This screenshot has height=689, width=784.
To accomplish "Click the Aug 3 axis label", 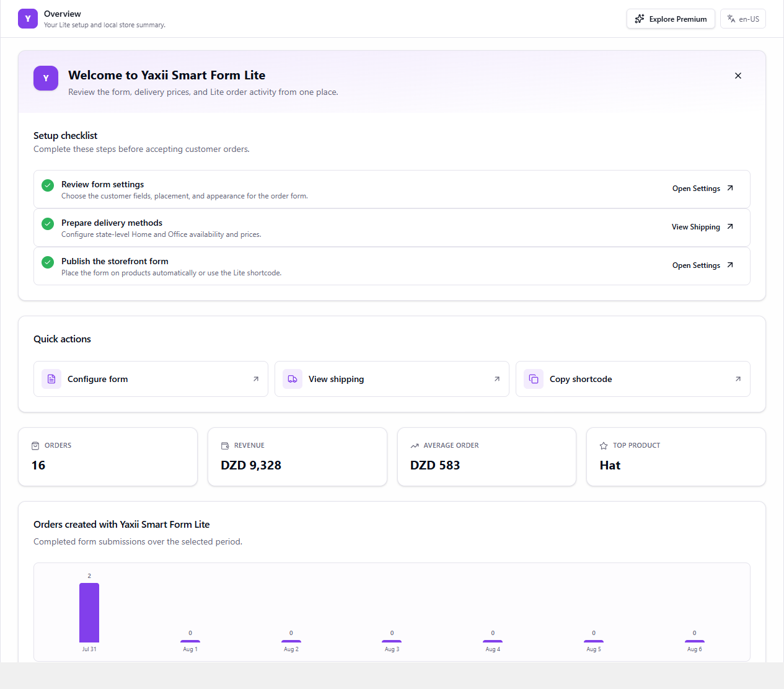I will tap(392, 649).
